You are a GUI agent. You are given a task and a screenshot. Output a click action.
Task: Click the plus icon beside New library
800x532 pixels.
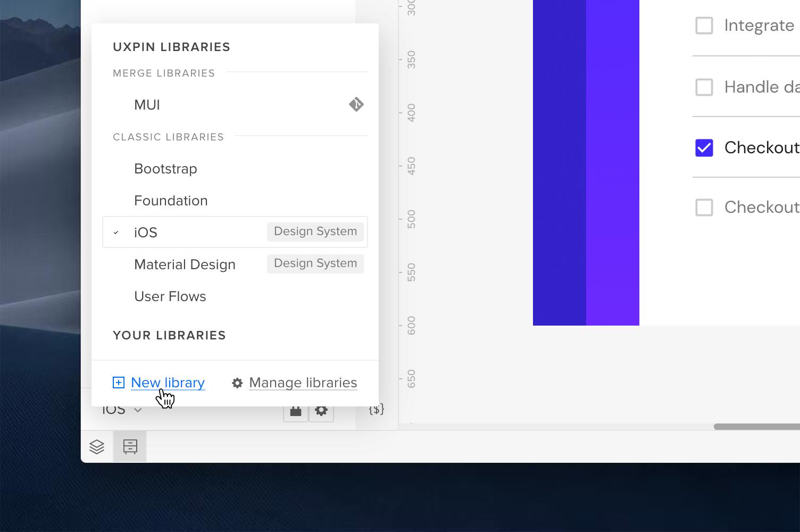(x=118, y=382)
